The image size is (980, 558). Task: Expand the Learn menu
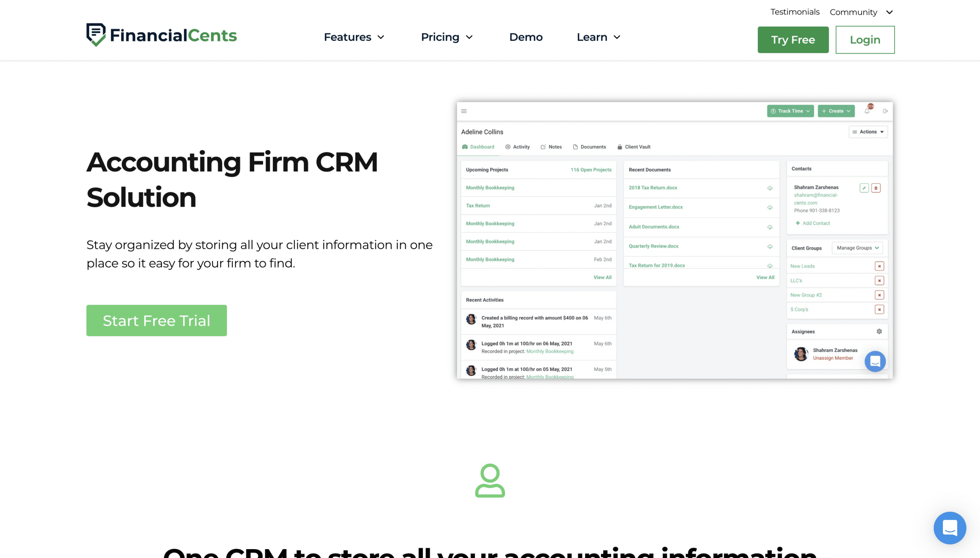(598, 37)
